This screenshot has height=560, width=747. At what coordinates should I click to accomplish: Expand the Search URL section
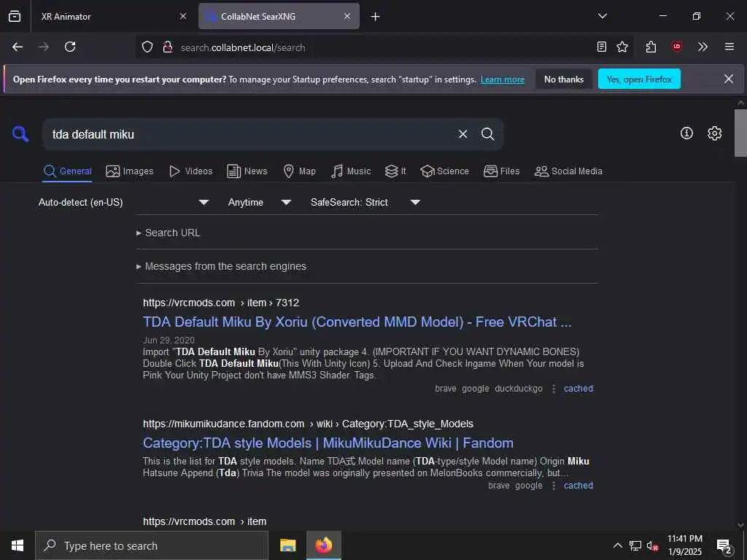coord(169,233)
